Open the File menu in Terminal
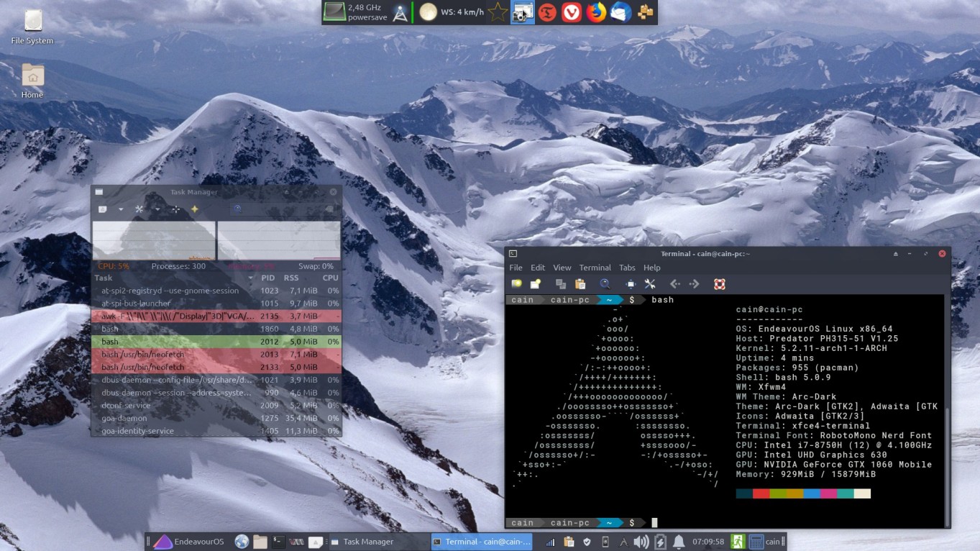 pos(516,268)
